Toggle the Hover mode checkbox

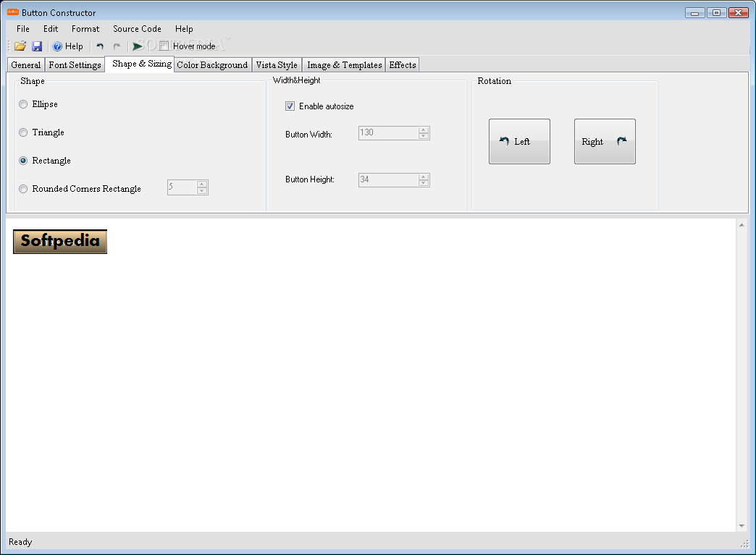point(164,46)
